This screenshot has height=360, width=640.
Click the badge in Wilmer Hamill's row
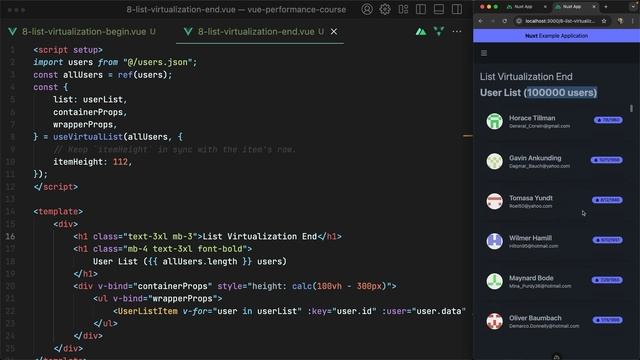(x=607, y=240)
